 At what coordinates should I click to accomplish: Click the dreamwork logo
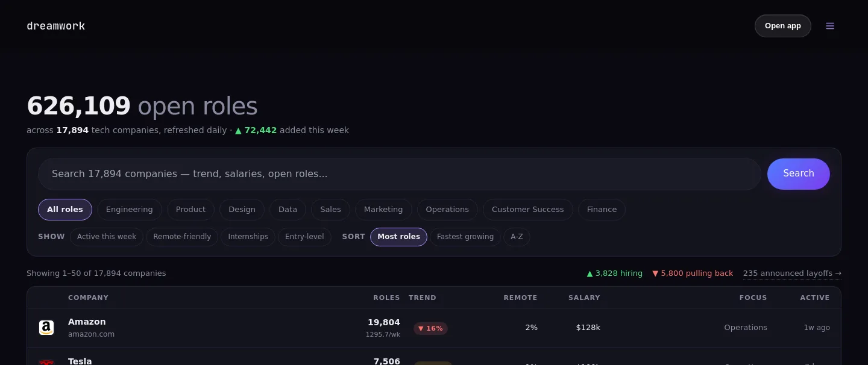click(x=56, y=26)
